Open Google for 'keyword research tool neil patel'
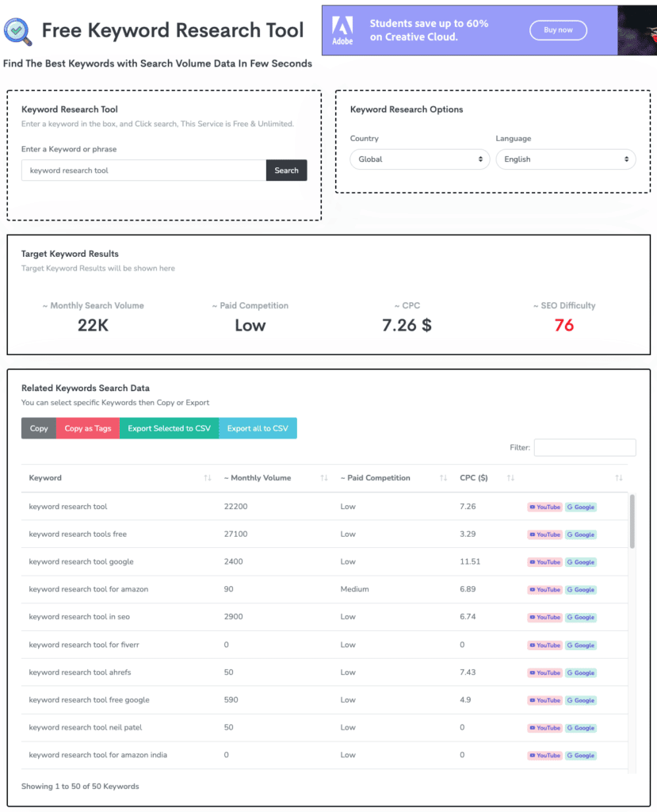The height and width of the screenshot is (812, 657). click(581, 728)
